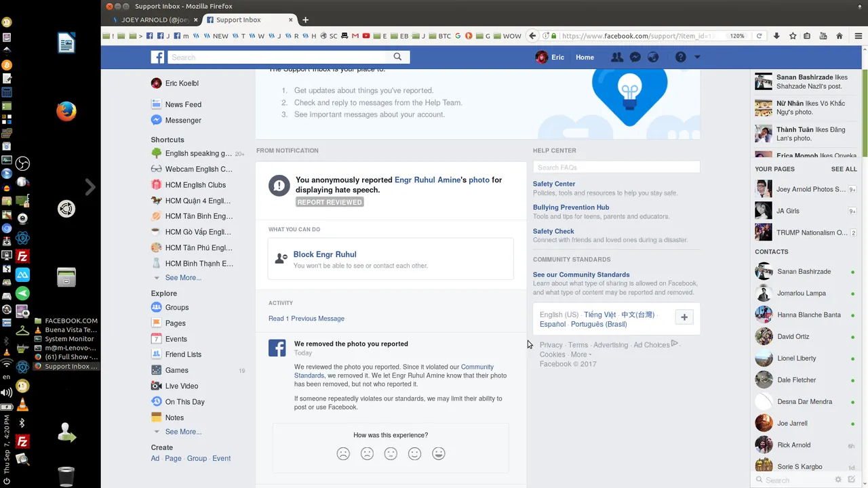Select the Support Inbox tab
The height and width of the screenshot is (488, 868).
pos(250,20)
